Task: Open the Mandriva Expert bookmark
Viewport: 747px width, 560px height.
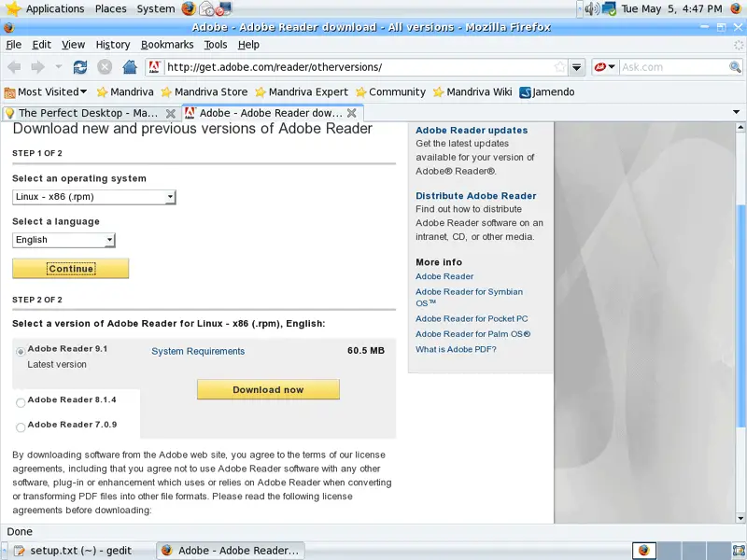Action: 301,91
